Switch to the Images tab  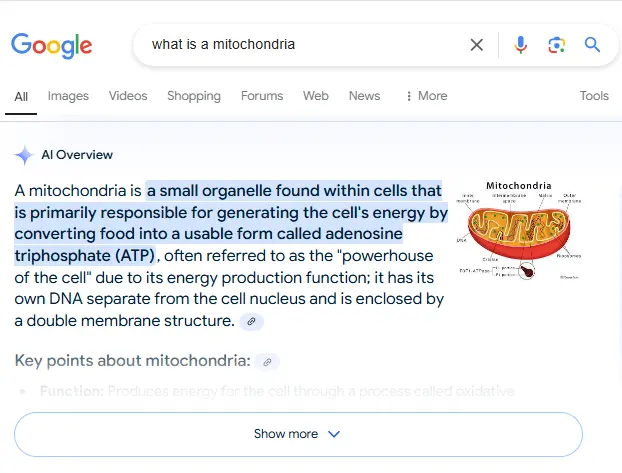[68, 96]
